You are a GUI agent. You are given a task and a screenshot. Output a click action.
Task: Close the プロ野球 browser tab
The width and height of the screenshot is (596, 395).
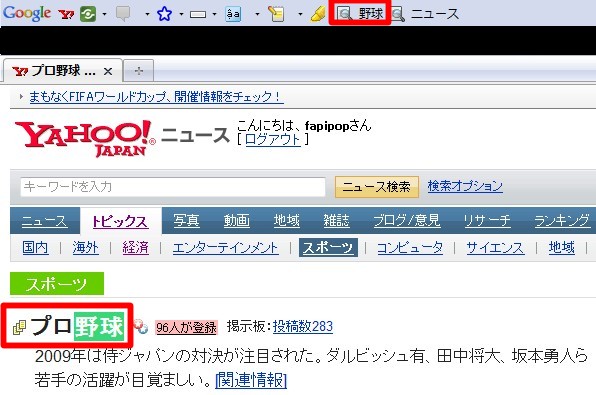tap(108, 71)
